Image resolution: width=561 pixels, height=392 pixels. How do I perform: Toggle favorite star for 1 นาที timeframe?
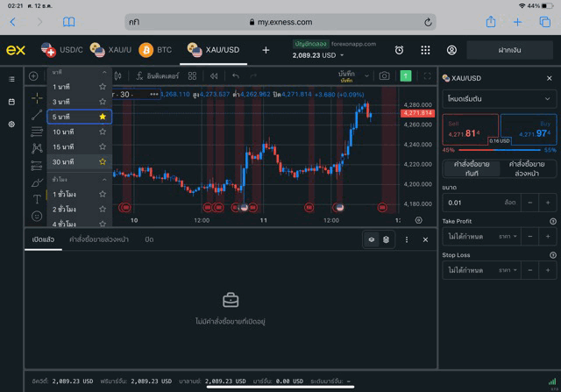[103, 87]
